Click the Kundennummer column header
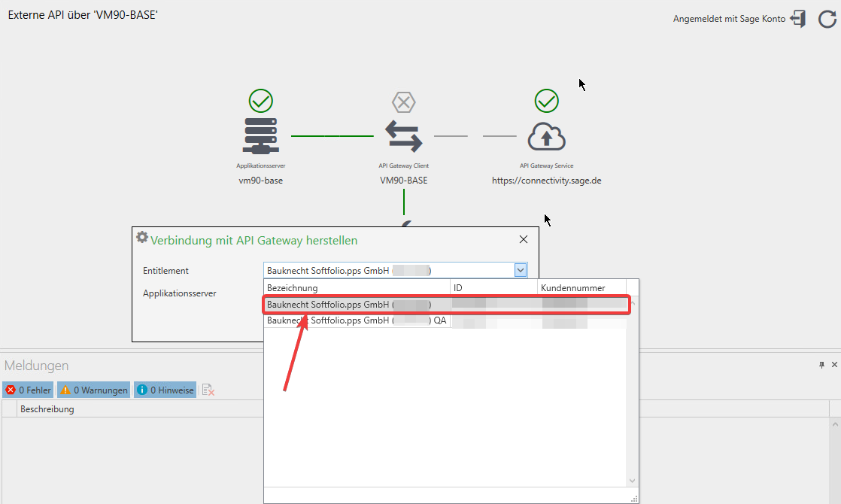Screen dimensions: 841x504 click(x=575, y=287)
